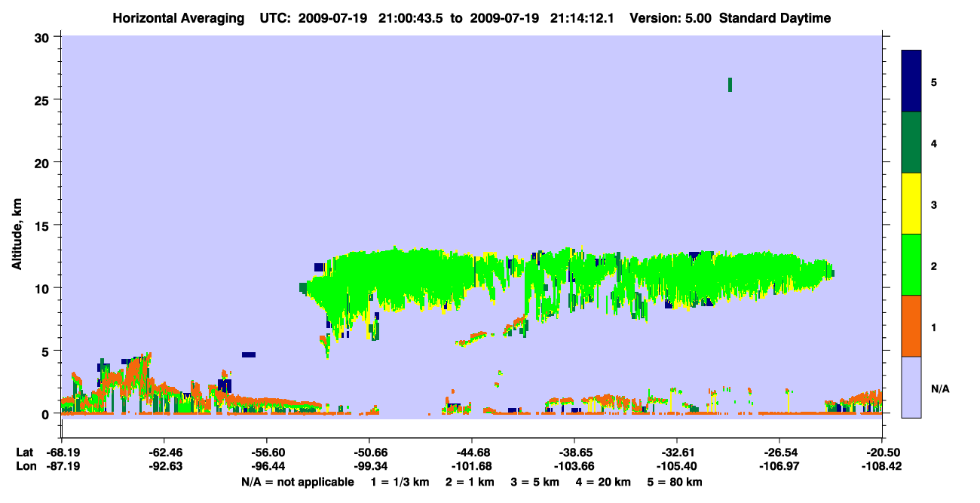The width and height of the screenshot is (980, 503).
Task: Click the dark green color bar segment for value 4
Action: tap(911, 143)
